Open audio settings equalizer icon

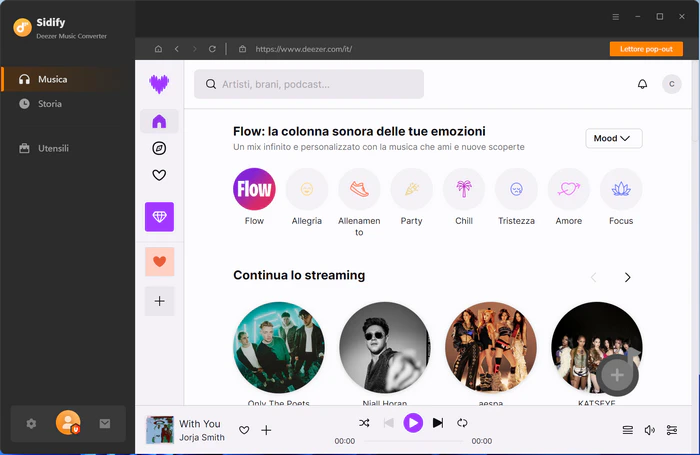click(x=672, y=430)
